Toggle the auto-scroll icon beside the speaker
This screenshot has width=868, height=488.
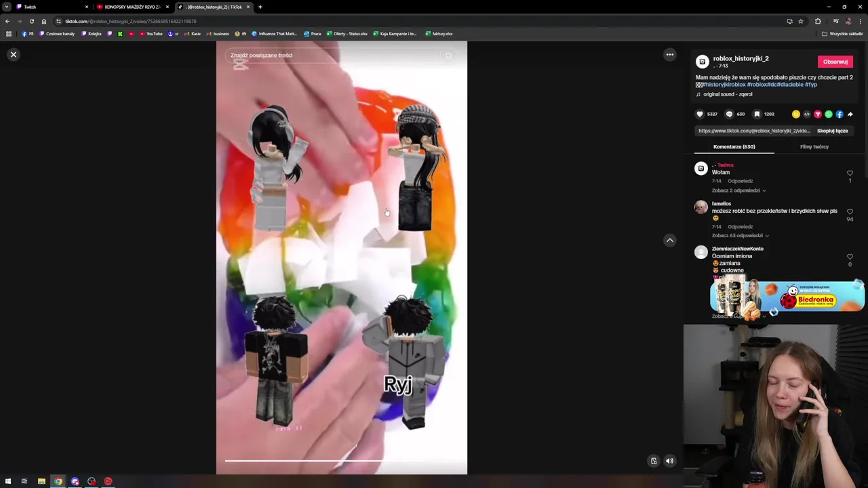(x=654, y=461)
